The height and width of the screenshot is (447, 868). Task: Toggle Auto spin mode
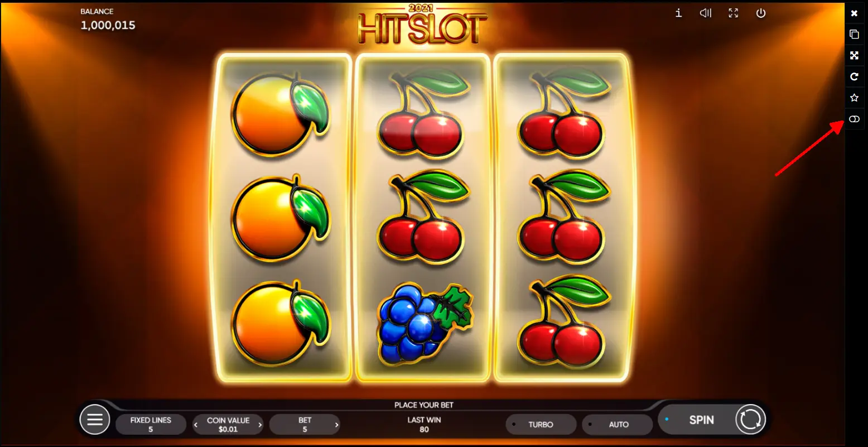click(617, 424)
